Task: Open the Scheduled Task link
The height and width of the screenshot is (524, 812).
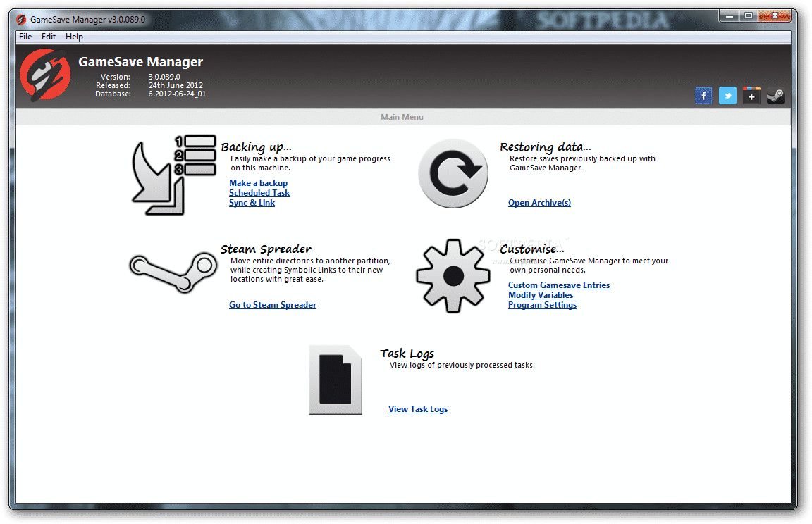Action: pyautogui.click(x=259, y=193)
